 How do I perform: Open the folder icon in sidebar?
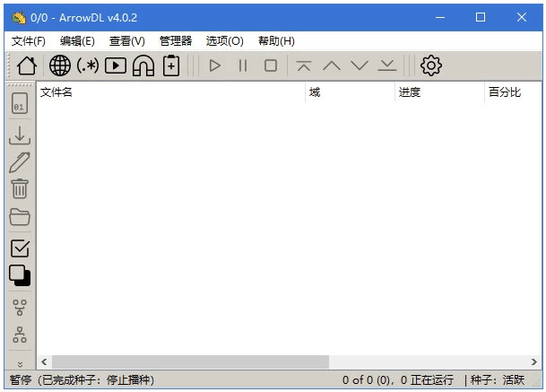pos(20,217)
